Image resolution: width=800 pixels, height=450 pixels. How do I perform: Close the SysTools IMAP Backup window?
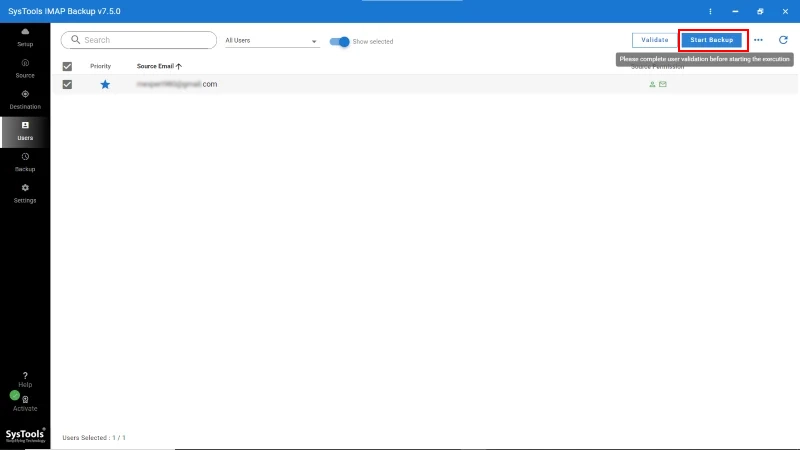point(785,11)
